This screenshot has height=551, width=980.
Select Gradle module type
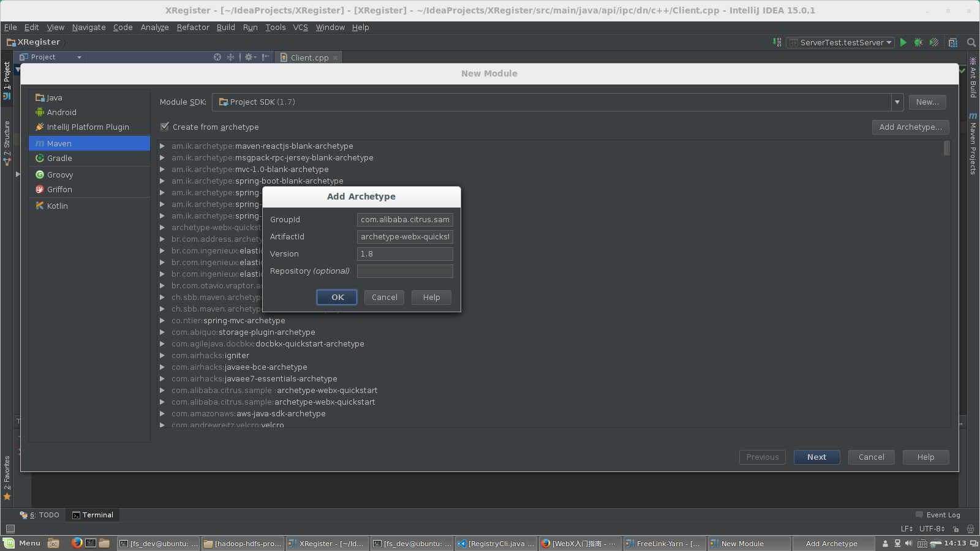[x=89, y=158]
